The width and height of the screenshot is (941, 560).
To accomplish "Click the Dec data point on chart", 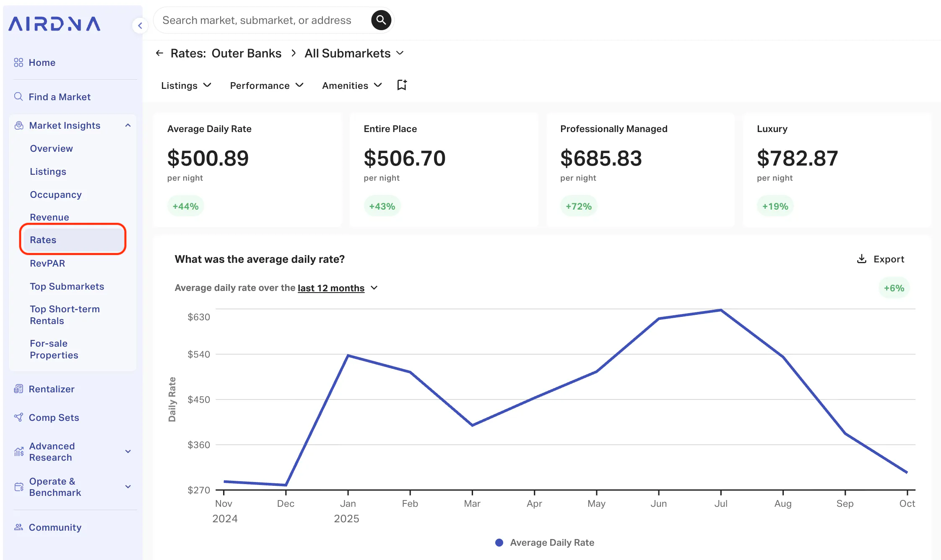I will tap(286, 485).
